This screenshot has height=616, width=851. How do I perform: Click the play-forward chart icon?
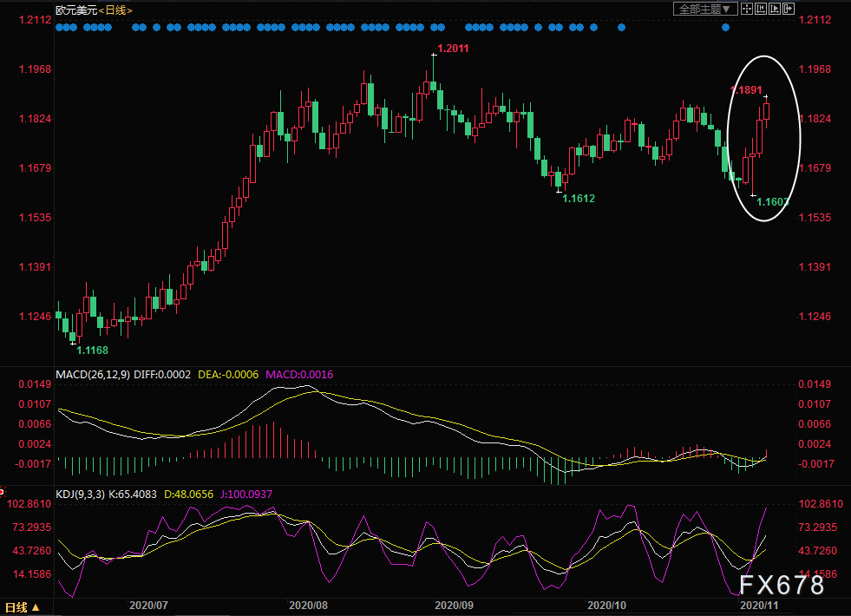coord(775,9)
